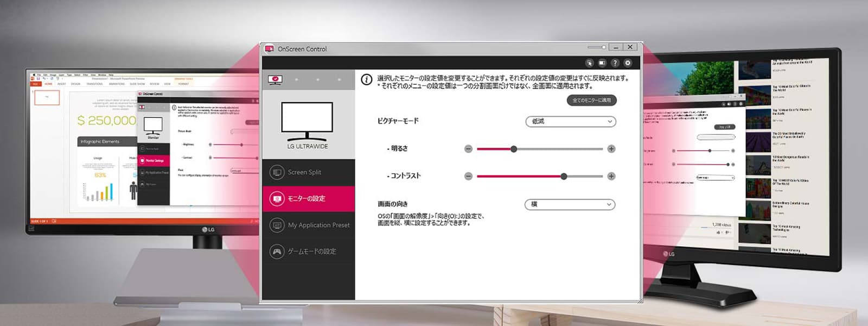Click the コントラスト contrast slider handle
Screen dimensions: 868x326
pyautogui.click(x=564, y=176)
